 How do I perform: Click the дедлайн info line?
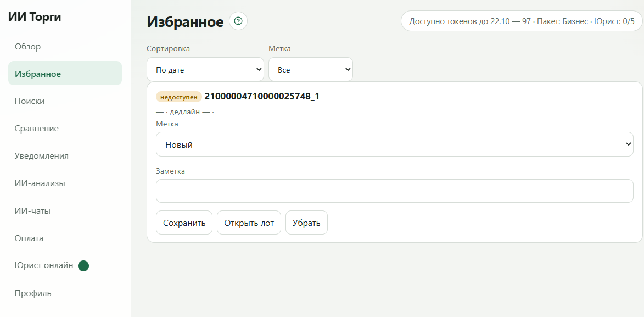pyautogui.click(x=185, y=112)
